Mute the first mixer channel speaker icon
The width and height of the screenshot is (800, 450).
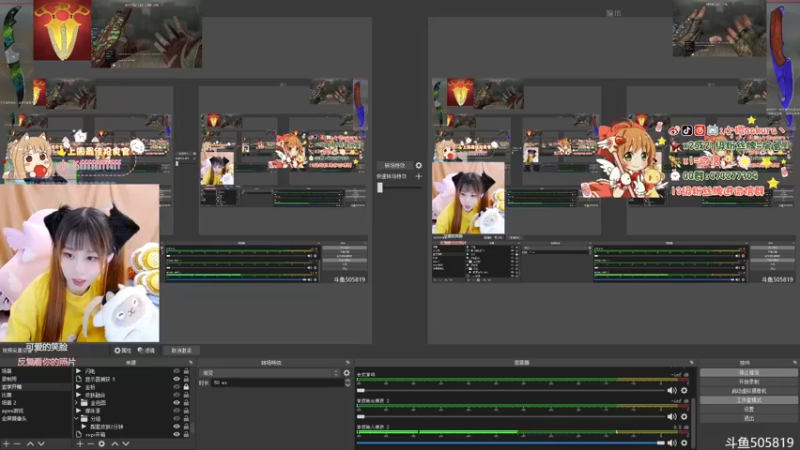(x=672, y=390)
